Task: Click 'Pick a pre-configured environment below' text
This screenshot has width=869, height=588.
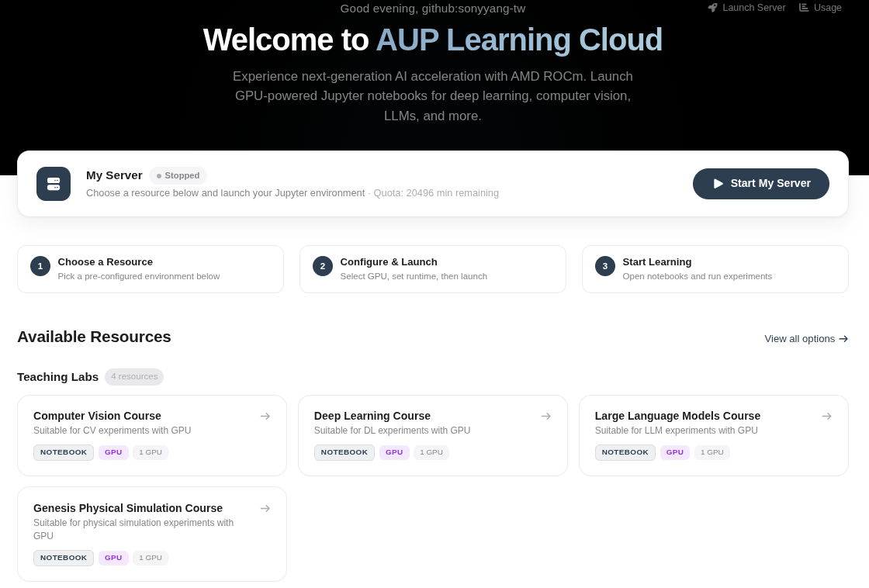Action: pyautogui.click(x=139, y=276)
